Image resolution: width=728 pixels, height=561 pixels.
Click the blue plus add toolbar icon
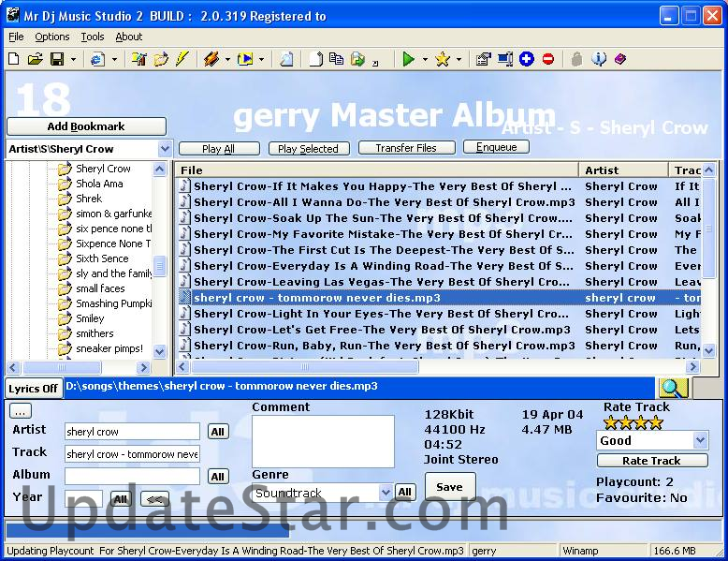click(527, 59)
